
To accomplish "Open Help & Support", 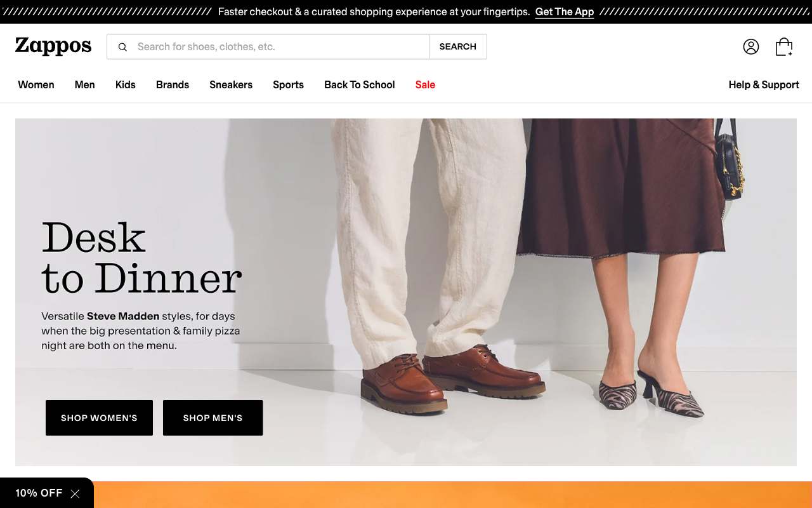I will pyautogui.click(x=764, y=84).
